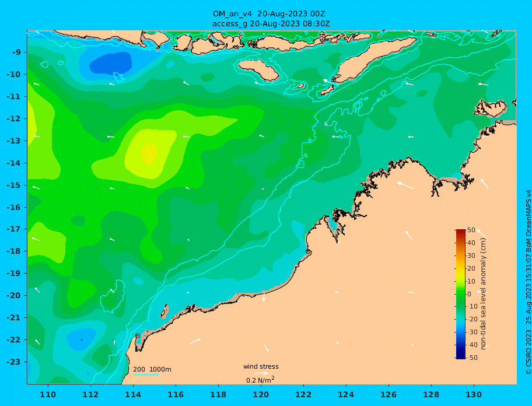Image resolution: width=532 pixels, height=406 pixels.
Task: Click the curved wind arrow over land near 117E 22S
Action: [195, 342]
